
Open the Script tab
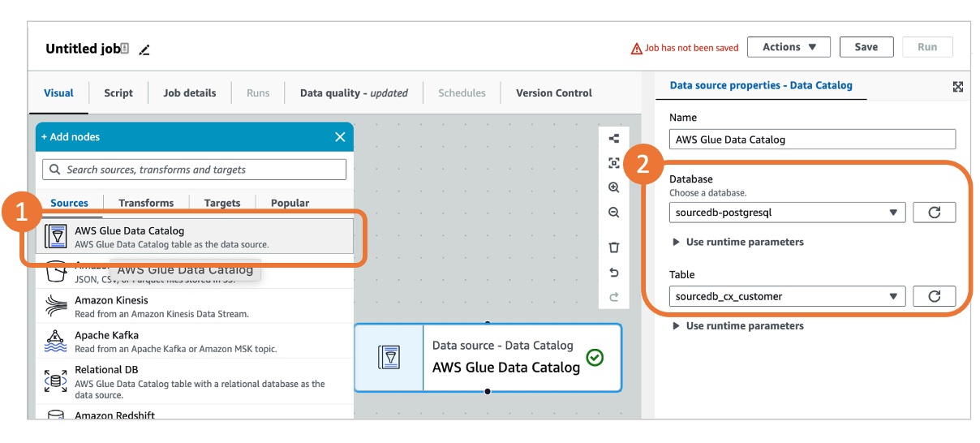click(118, 92)
